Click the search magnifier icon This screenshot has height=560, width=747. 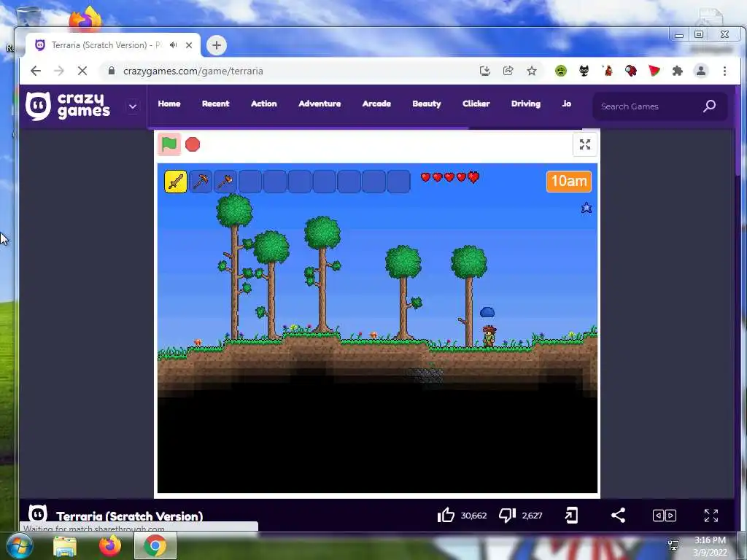pos(709,106)
